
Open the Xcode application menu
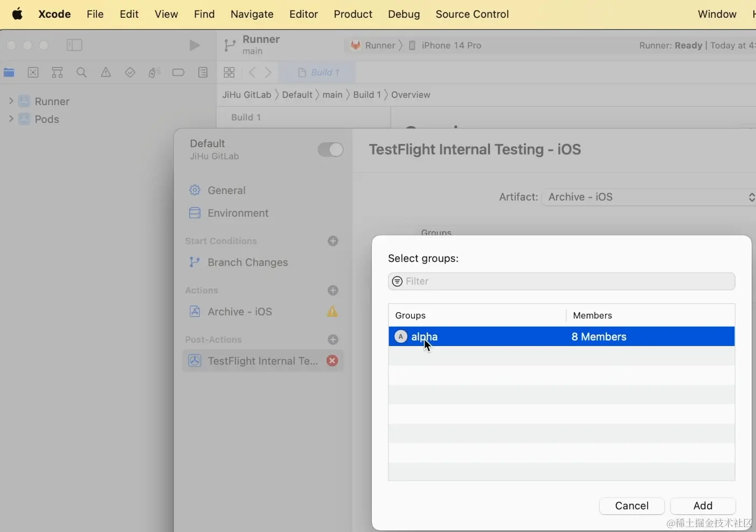(54, 14)
